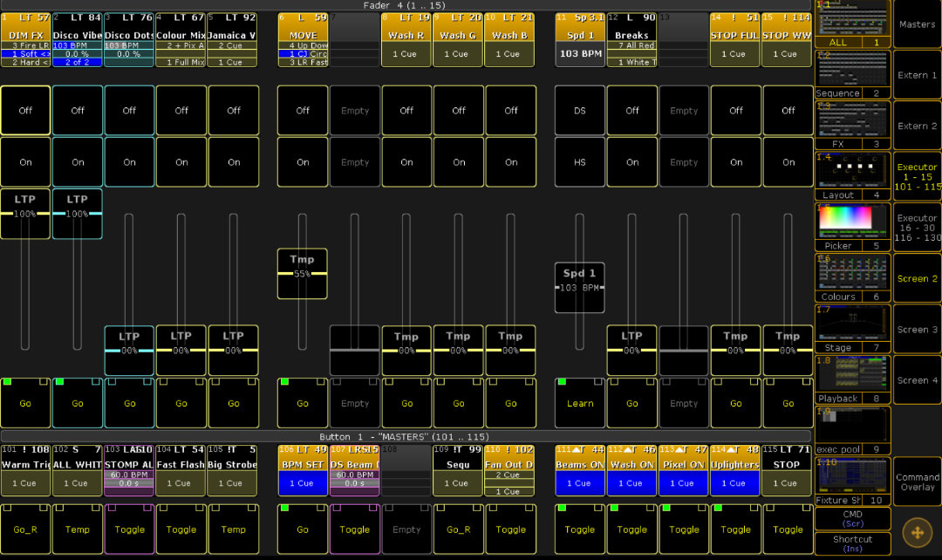Open the FX view thumbnail

[852, 126]
